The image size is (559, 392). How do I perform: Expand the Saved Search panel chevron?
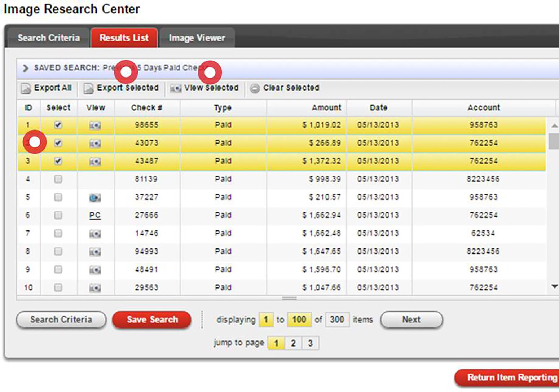coord(25,68)
